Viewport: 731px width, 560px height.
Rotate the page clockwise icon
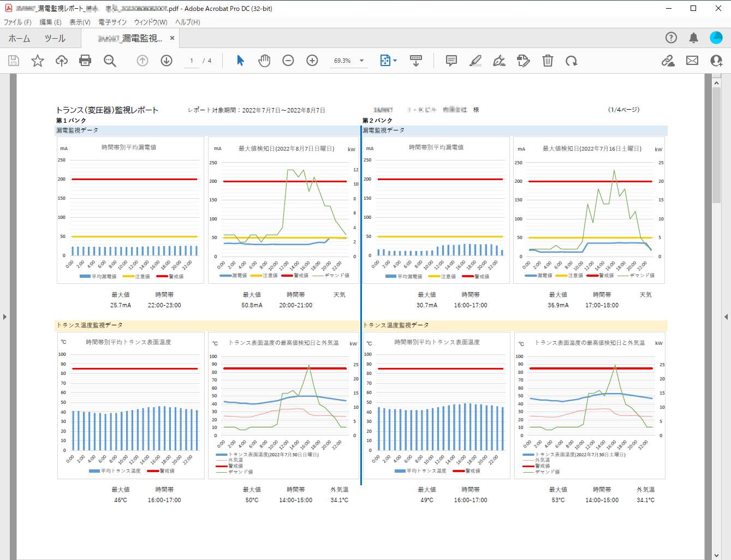[572, 61]
